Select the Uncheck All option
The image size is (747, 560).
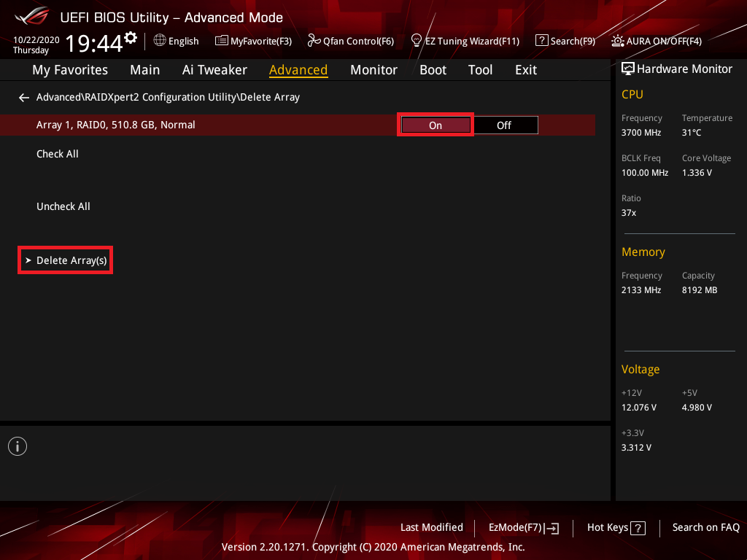pos(63,206)
